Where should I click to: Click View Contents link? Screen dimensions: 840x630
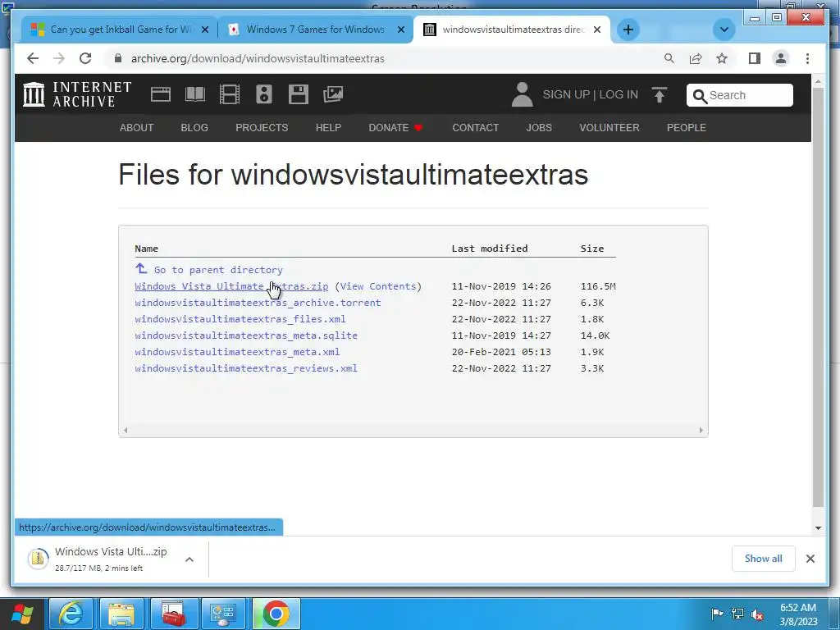(x=377, y=286)
